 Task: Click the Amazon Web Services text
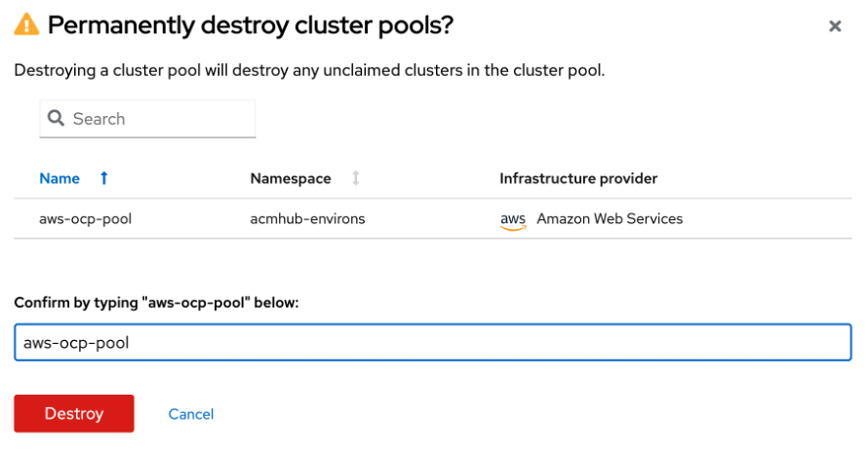point(610,219)
